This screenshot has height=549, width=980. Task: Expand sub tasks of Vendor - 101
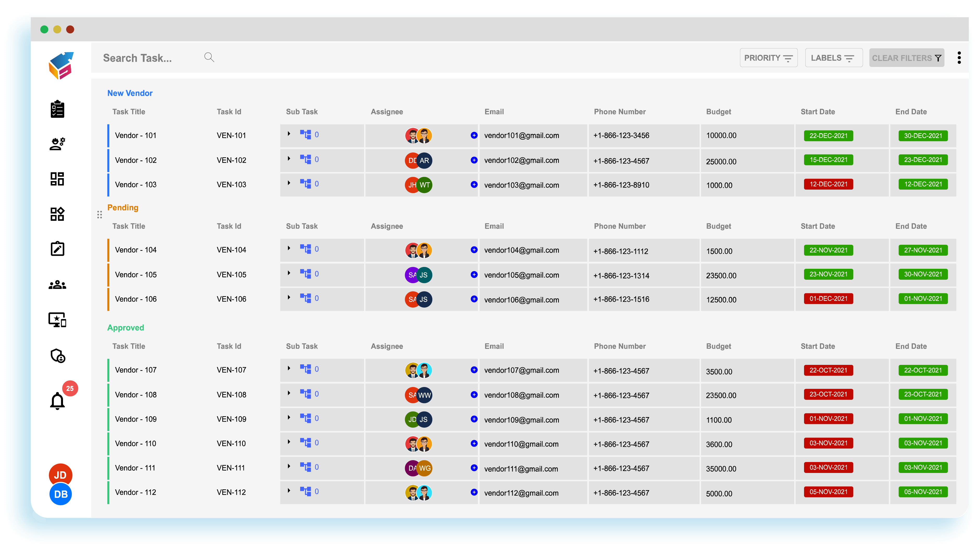point(289,134)
